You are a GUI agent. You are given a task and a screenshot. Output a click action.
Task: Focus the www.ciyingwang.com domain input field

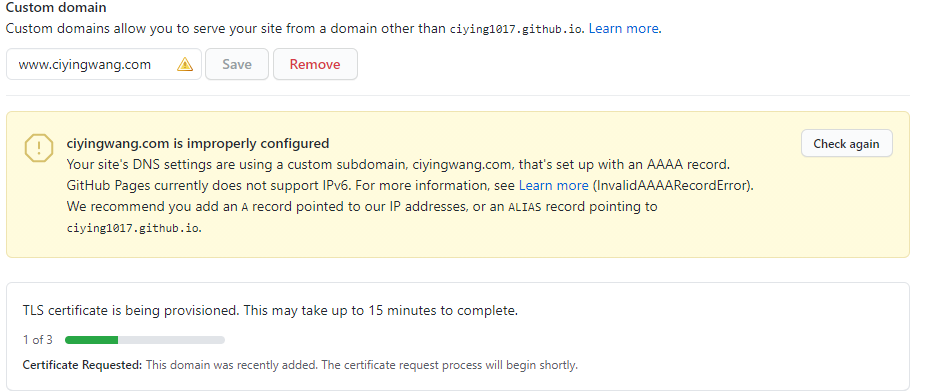tap(104, 64)
